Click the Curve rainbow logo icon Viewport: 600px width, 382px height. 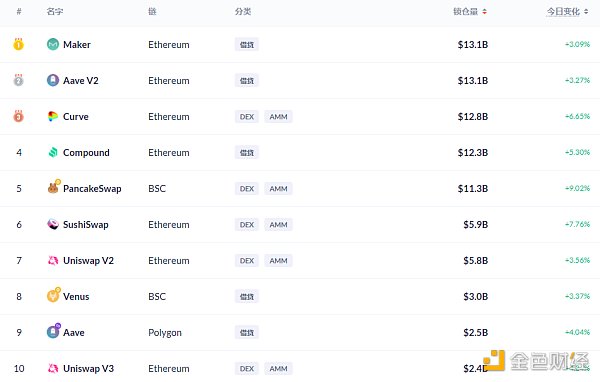(53, 116)
